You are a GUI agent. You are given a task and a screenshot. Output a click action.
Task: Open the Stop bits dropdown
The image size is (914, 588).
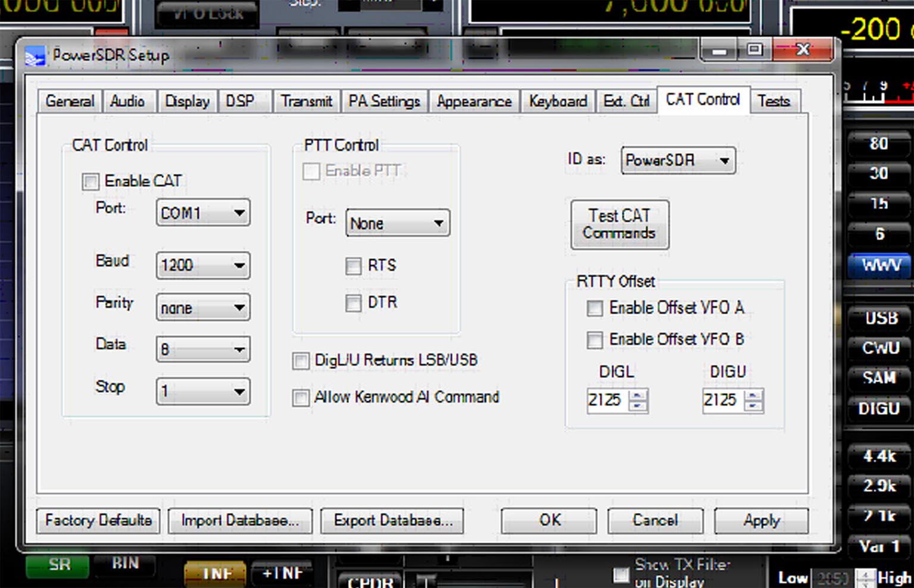[203, 392]
